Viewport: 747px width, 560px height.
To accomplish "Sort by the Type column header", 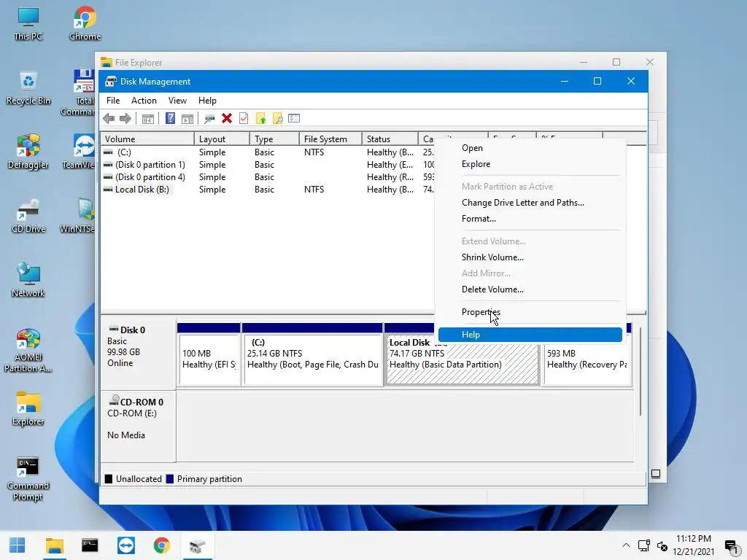I will click(x=274, y=139).
